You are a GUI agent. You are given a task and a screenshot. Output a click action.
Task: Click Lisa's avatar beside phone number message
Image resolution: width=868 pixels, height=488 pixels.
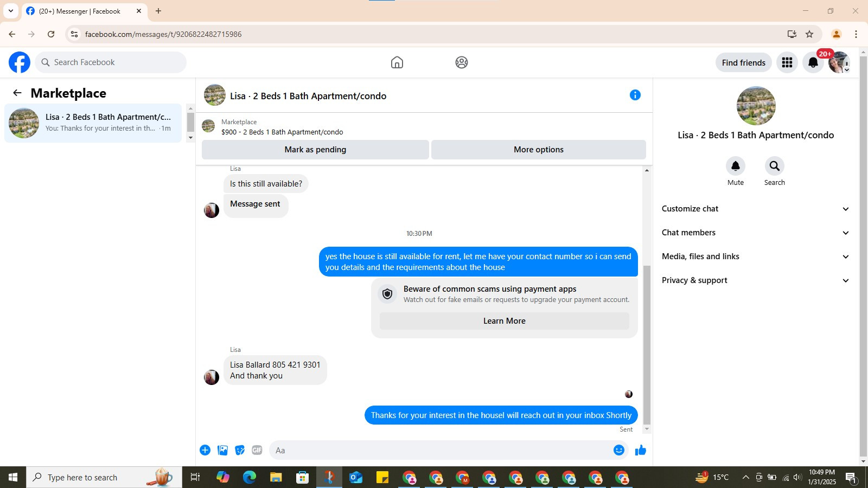tap(212, 377)
